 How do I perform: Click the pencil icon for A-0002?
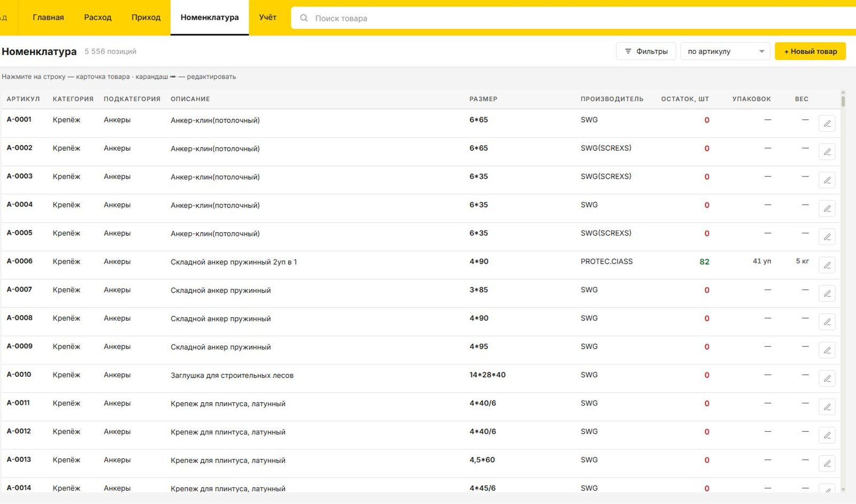(x=827, y=152)
